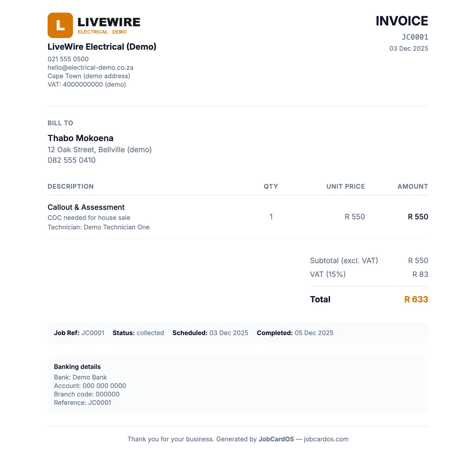
Task: Select the INVOICE heading
Action: [402, 21]
